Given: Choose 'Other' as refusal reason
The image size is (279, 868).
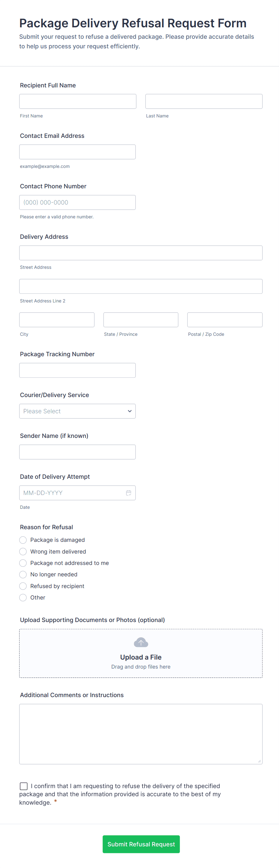Looking at the screenshot, I should (23, 597).
